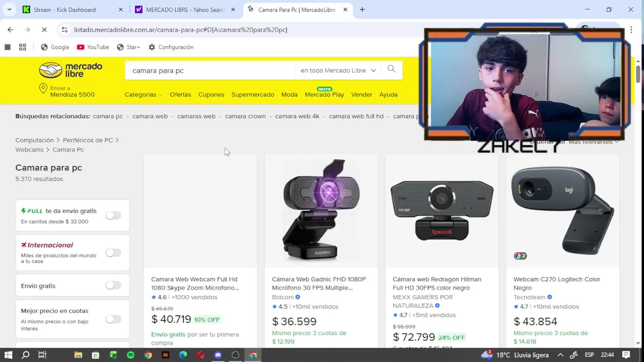Open Windows Start menu
Screen dimensions: 644x362
(x=9, y=355)
